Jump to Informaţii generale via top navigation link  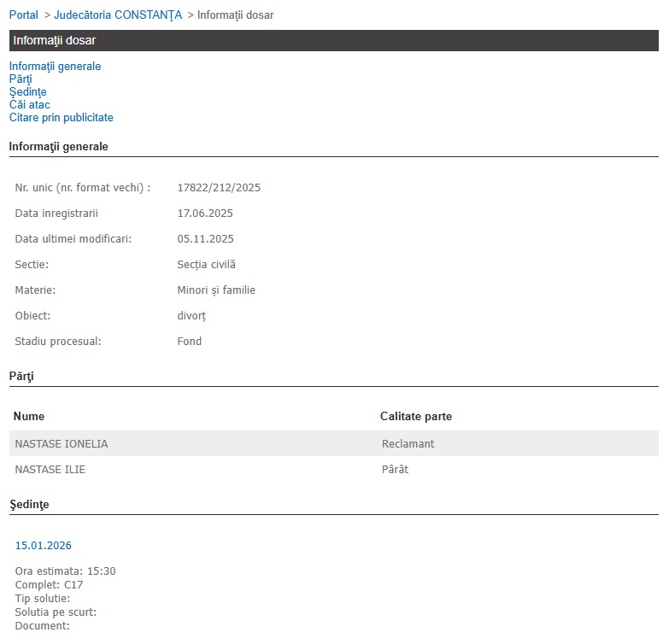[55, 67]
